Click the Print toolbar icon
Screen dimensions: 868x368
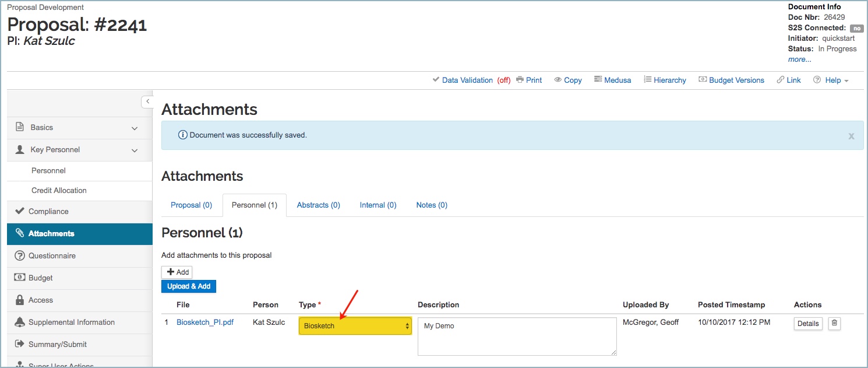(x=520, y=80)
